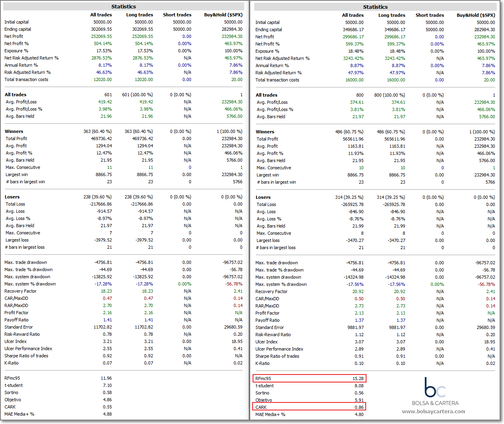Viewport: 504px width, 424px height.
Task: Click the Max. system drawdown -13825.92 under All trades
Action: 102,277
